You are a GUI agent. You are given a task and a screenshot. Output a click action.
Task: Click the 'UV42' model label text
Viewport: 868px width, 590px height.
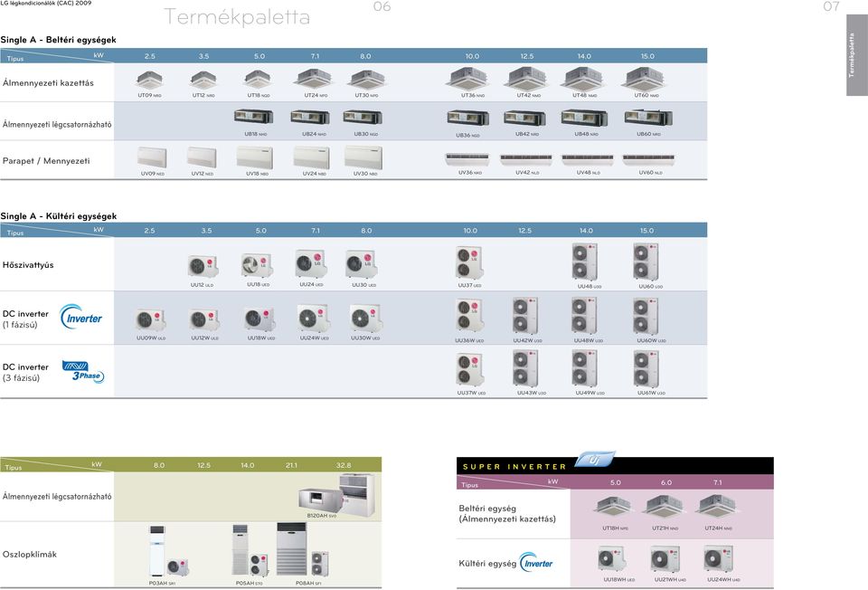coord(527,173)
